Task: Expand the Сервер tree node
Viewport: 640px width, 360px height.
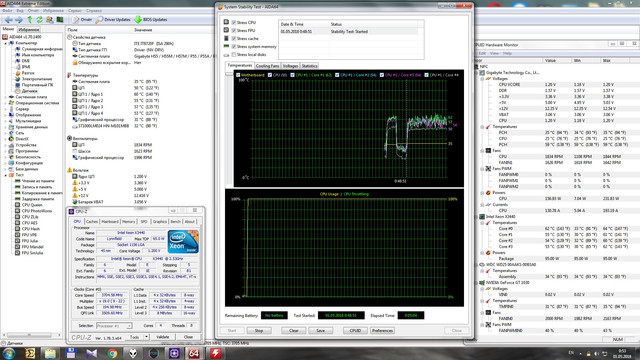Action: (x=6, y=109)
